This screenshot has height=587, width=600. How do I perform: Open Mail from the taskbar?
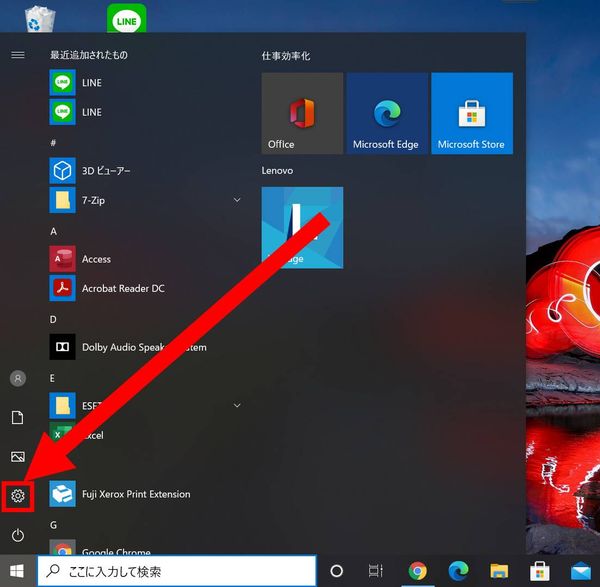click(581, 571)
